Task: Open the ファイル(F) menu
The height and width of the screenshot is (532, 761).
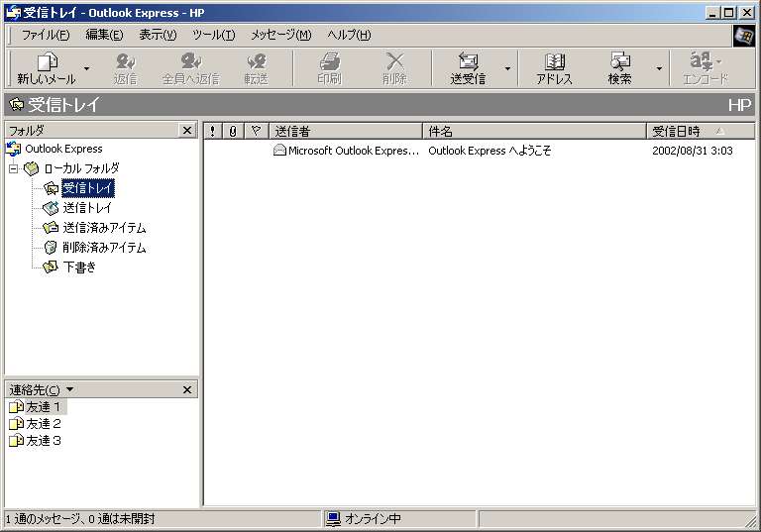Action: click(46, 35)
